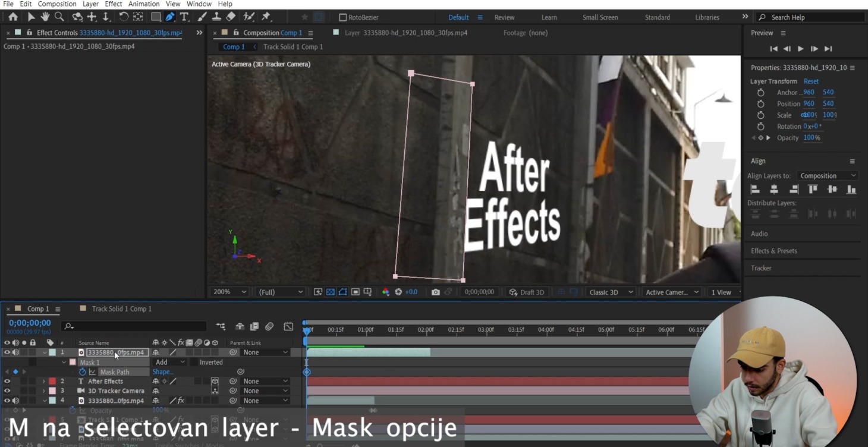Take a snapshot with camera icon

436,292
